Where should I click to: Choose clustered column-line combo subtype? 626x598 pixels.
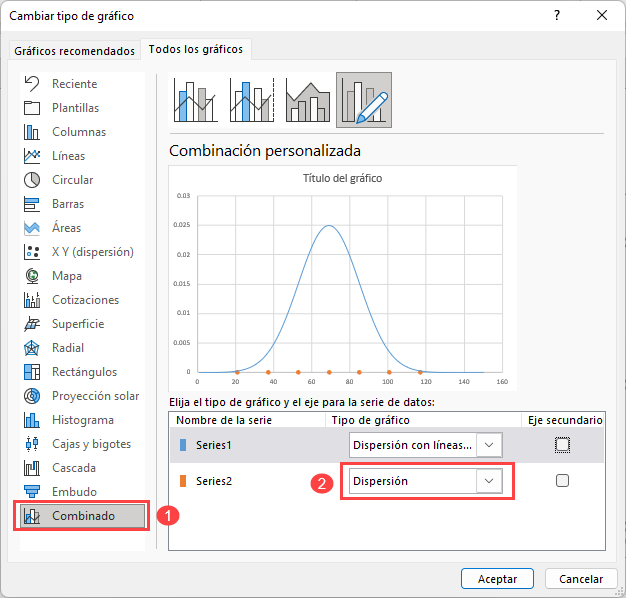point(196,100)
